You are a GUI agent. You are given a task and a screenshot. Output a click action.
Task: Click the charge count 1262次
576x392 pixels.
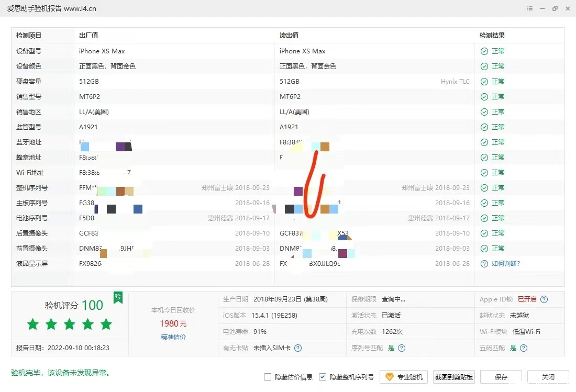pos(392,331)
